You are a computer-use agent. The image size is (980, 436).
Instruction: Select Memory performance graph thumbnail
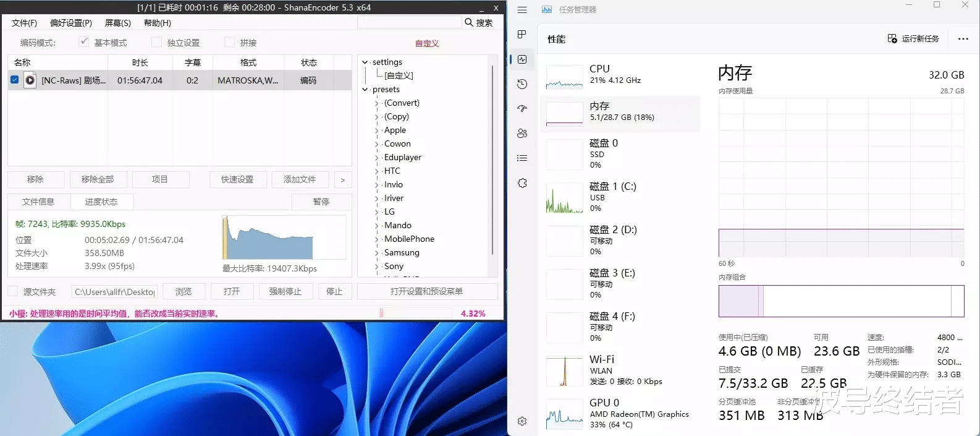[x=565, y=114]
